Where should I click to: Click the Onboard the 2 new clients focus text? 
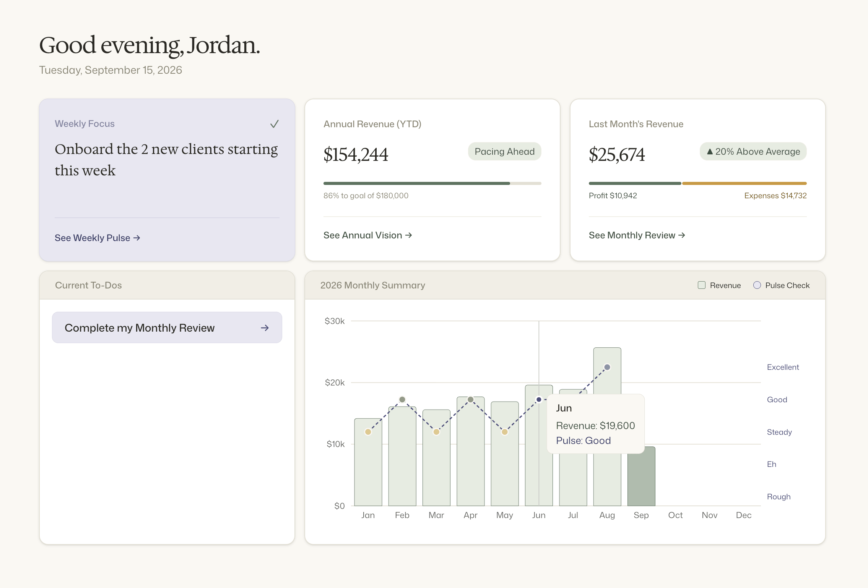pyautogui.click(x=166, y=160)
